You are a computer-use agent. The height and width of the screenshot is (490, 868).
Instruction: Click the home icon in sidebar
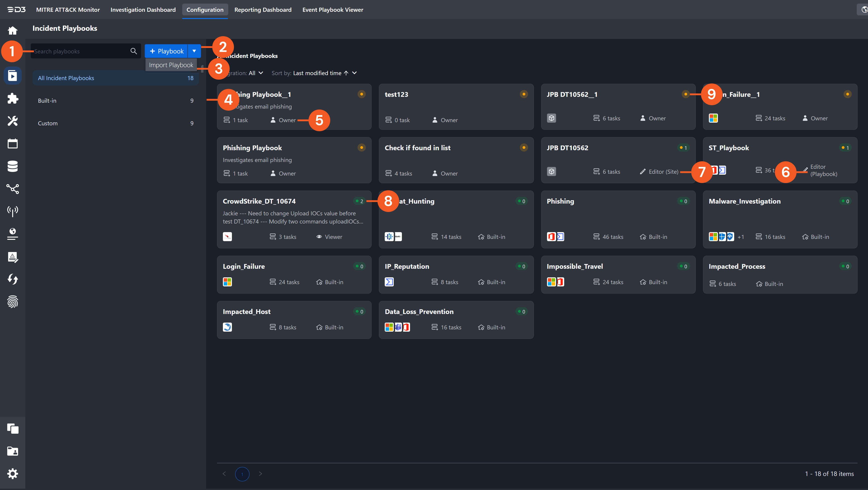point(12,30)
